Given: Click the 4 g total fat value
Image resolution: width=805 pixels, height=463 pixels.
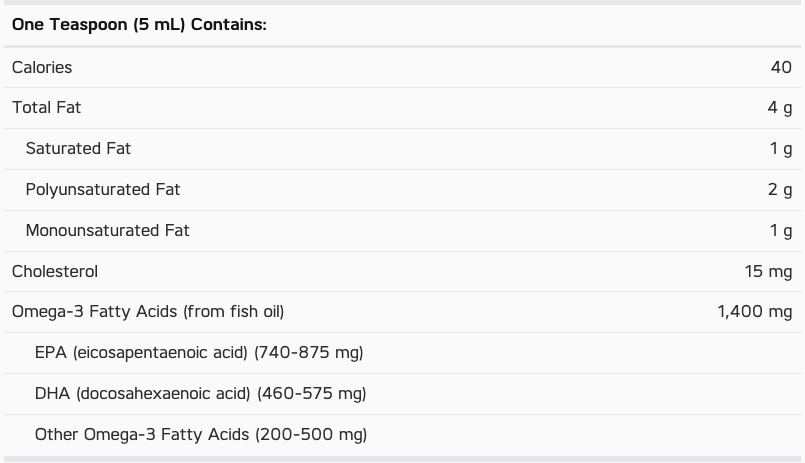Looking at the screenshot, I should coord(780,108).
